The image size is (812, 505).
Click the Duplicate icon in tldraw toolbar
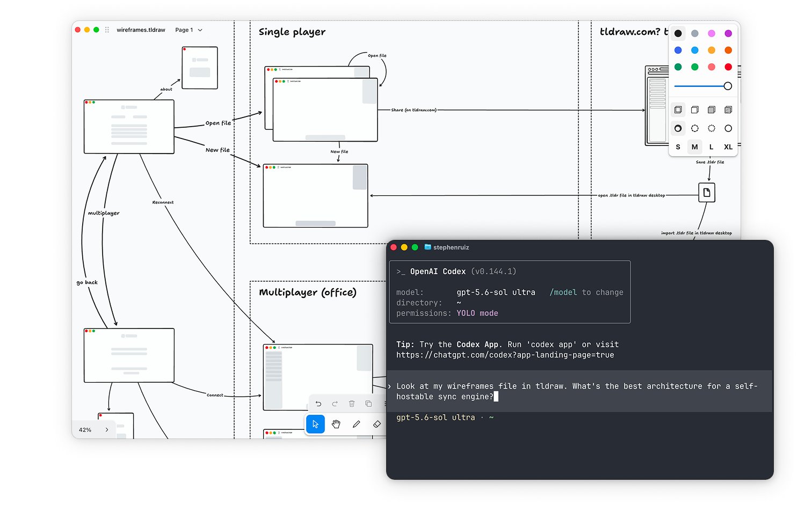[368, 404]
